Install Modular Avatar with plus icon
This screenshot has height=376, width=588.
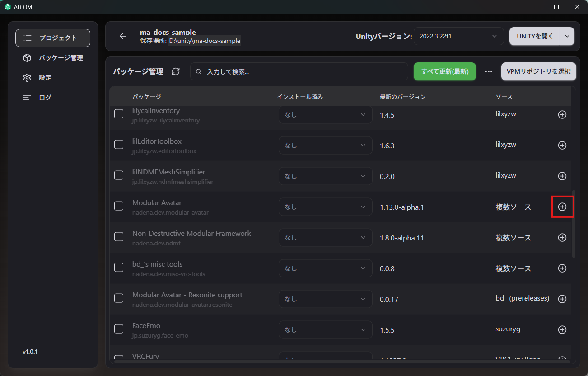coord(562,207)
